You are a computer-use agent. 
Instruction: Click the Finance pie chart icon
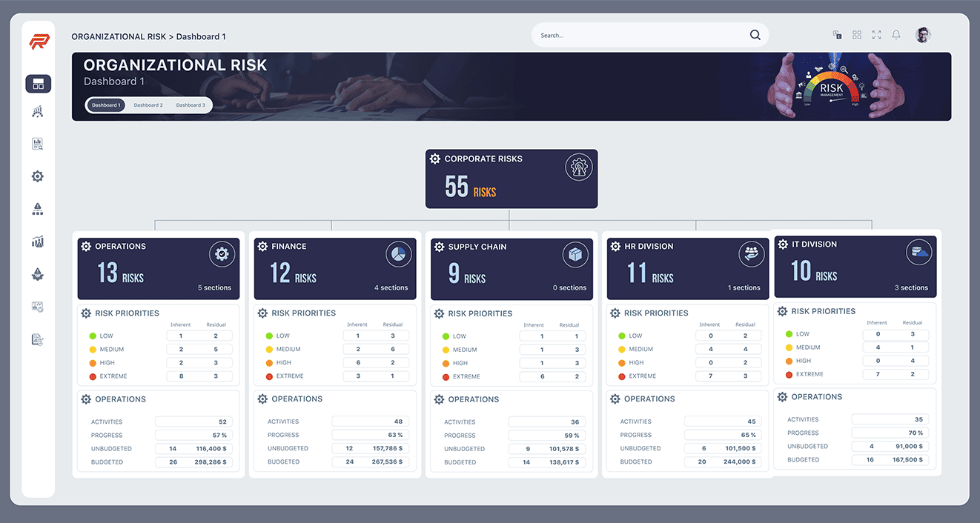(x=398, y=254)
